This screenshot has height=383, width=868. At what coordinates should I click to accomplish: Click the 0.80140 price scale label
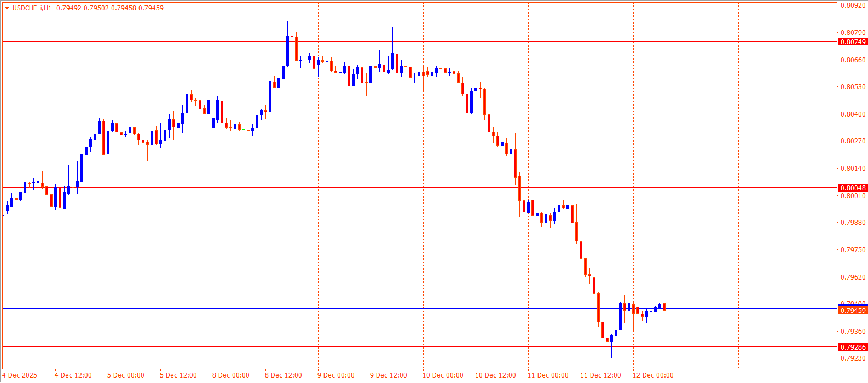pyautogui.click(x=853, y=169)
